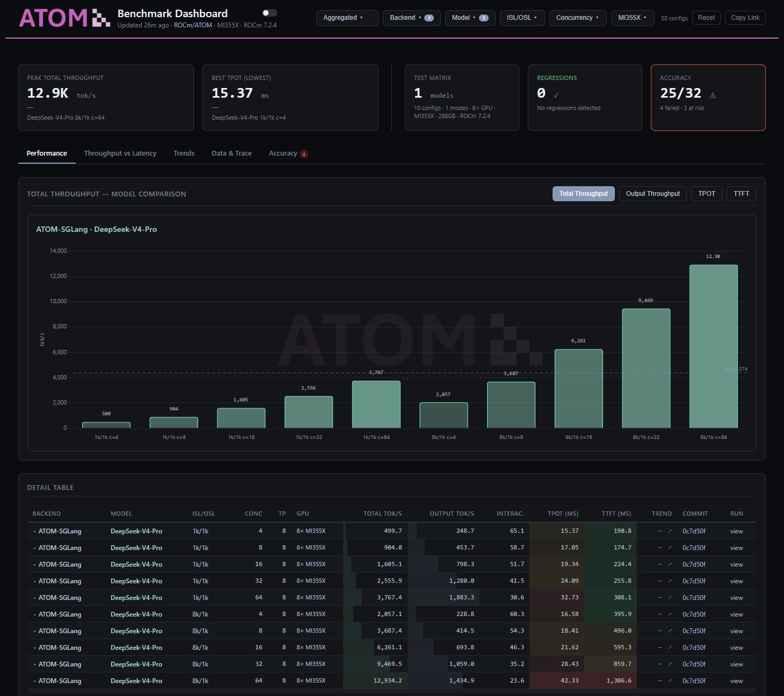
Task: Switch chart metric to TTFT
Action: pos(741,194)
